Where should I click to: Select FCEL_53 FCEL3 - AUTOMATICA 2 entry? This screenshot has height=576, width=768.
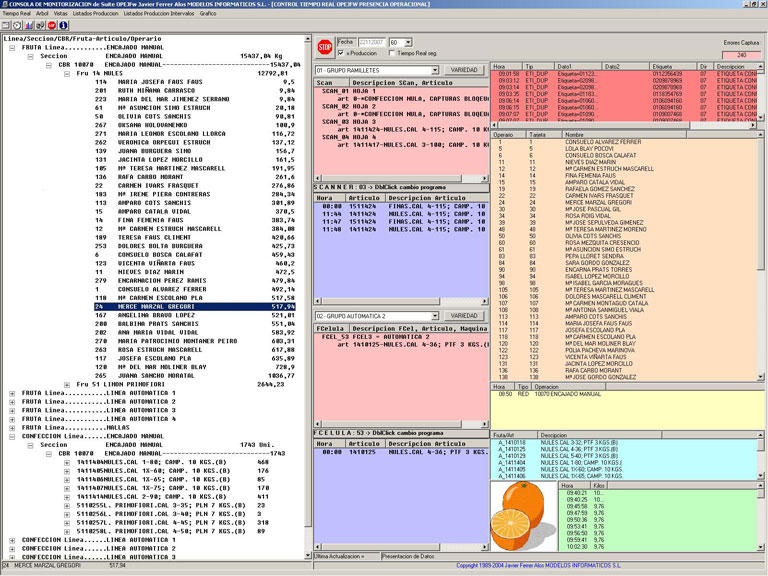tap(375, 337)
